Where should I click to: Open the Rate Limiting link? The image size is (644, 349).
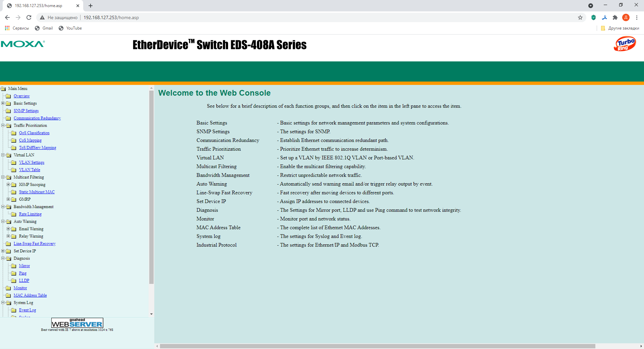[30, 214]
